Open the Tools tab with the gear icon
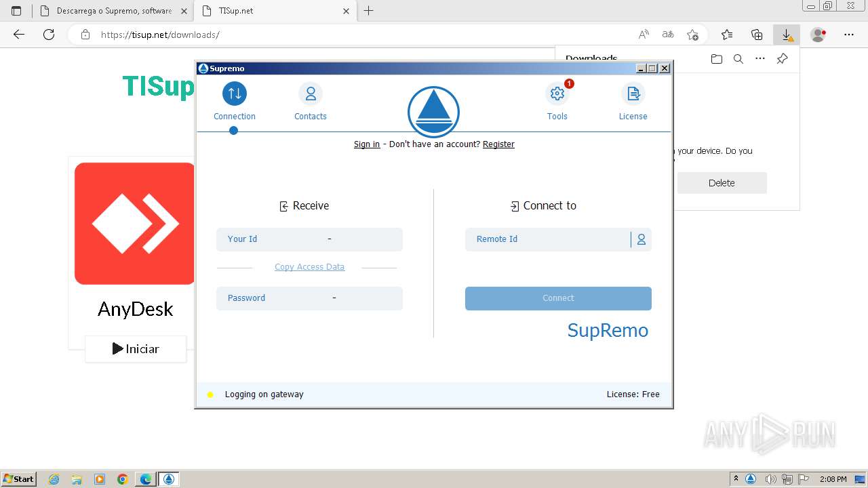This screenshot has width=868, height=488. pos(557,102)
